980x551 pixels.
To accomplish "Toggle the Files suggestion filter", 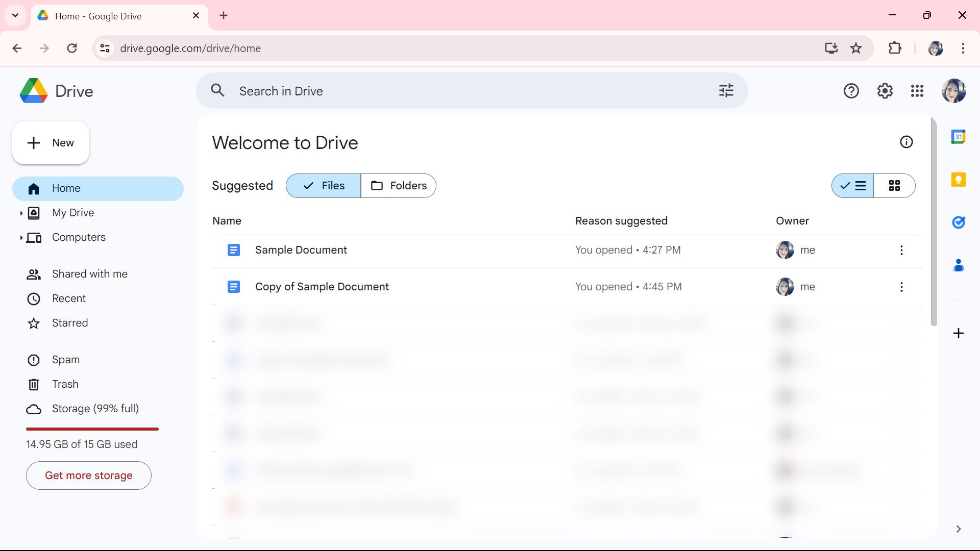I will [323, 186].
